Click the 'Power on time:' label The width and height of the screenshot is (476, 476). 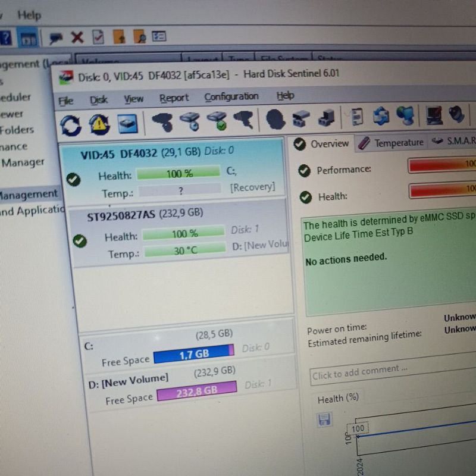337,329
